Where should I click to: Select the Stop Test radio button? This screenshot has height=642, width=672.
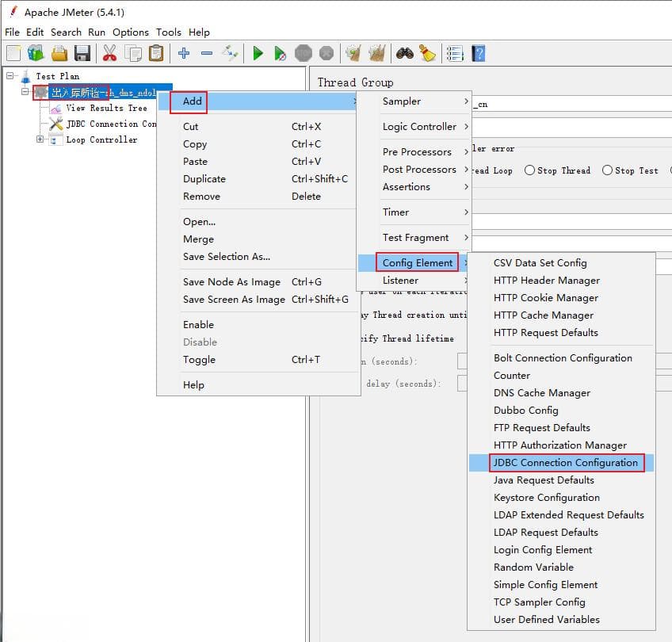pos(607,170)
